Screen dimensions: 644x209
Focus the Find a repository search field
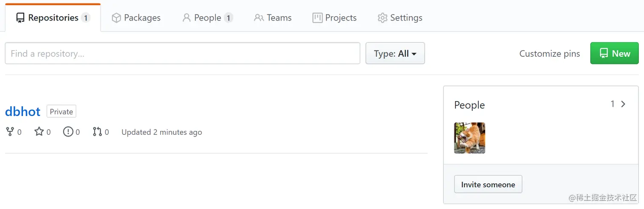pos(182,53)
